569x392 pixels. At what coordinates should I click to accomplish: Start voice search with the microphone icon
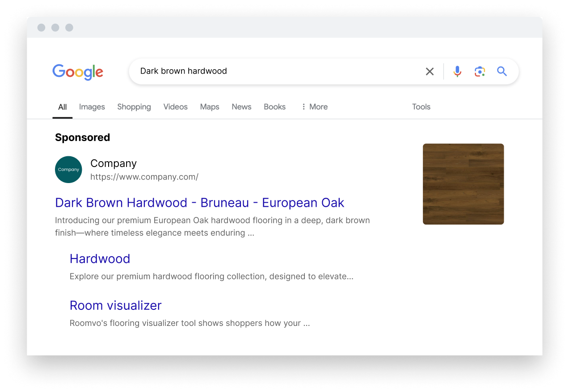point(457,71)
